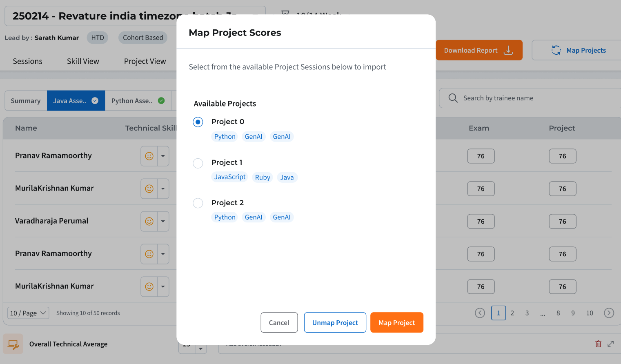Select the Project 1 radio button
The height and width of the screenshot is (364, 621).
pos(198,163)
